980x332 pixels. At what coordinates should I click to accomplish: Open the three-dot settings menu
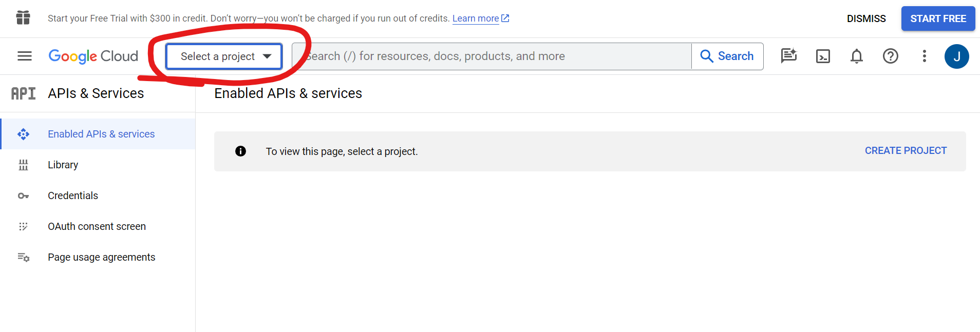coord(925,56)
